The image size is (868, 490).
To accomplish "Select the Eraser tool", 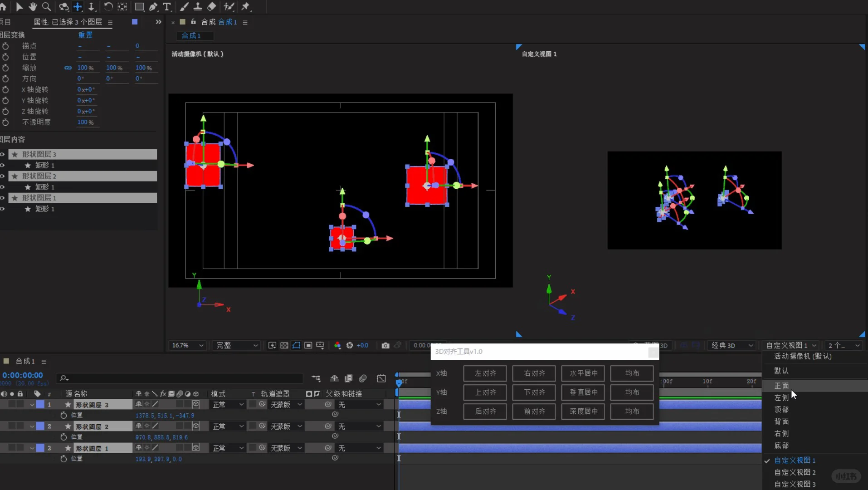I will [x=211, y=6].
